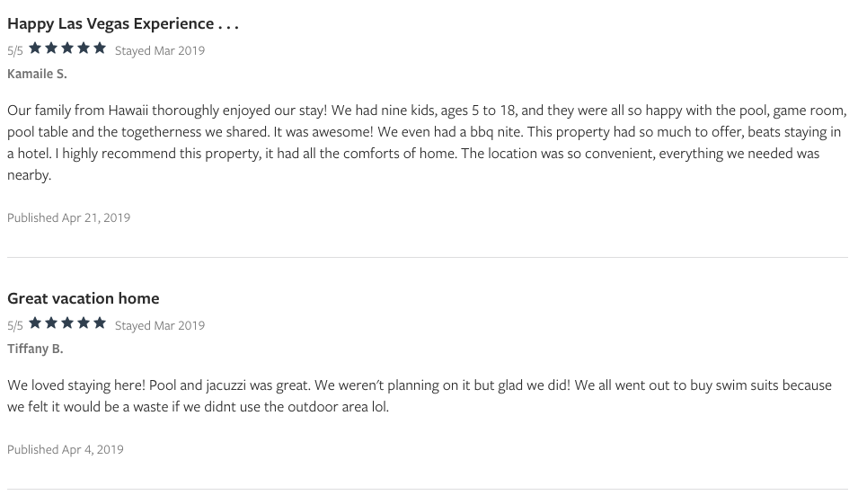Open the 'Happy Las Vegas Experience' review title
Screen dimensions: 858x504
coord(123,24)
